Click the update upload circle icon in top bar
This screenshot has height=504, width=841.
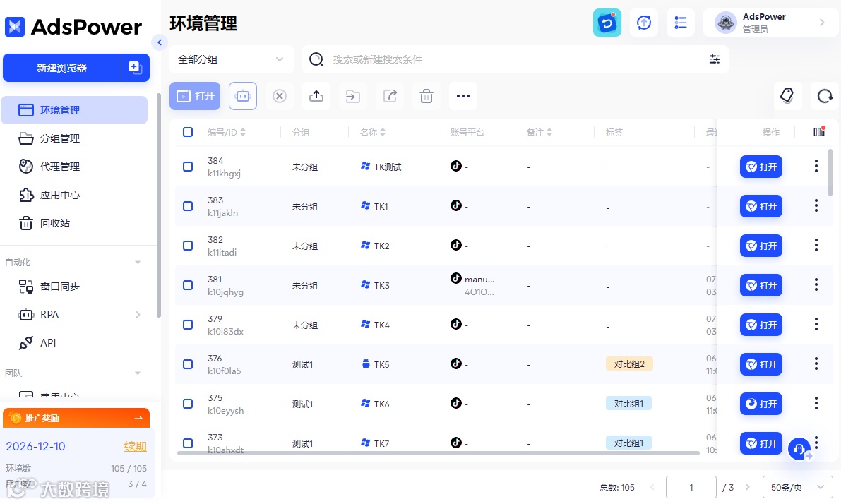click(643, 23)
